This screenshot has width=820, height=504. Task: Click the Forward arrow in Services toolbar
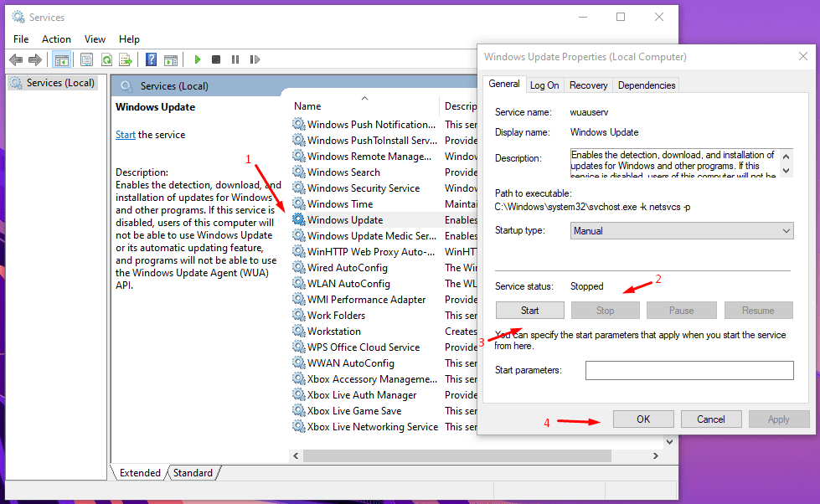[x=35, y=59]
